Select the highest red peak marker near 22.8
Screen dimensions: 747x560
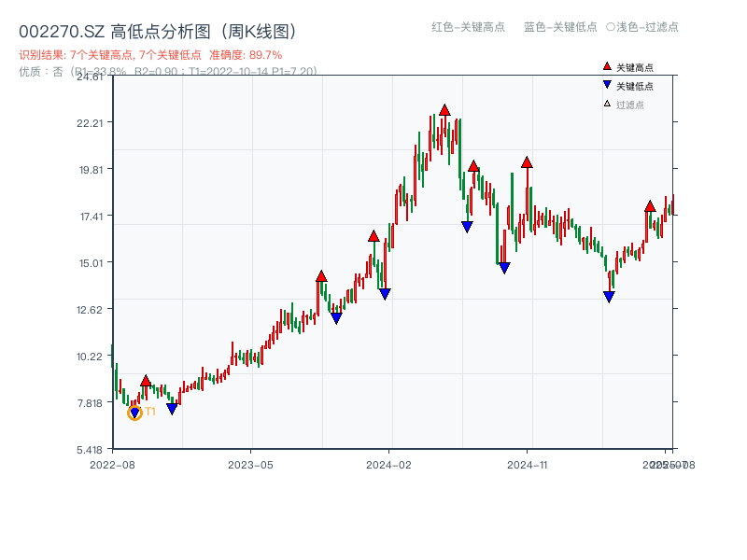click(x=444, y=110)
